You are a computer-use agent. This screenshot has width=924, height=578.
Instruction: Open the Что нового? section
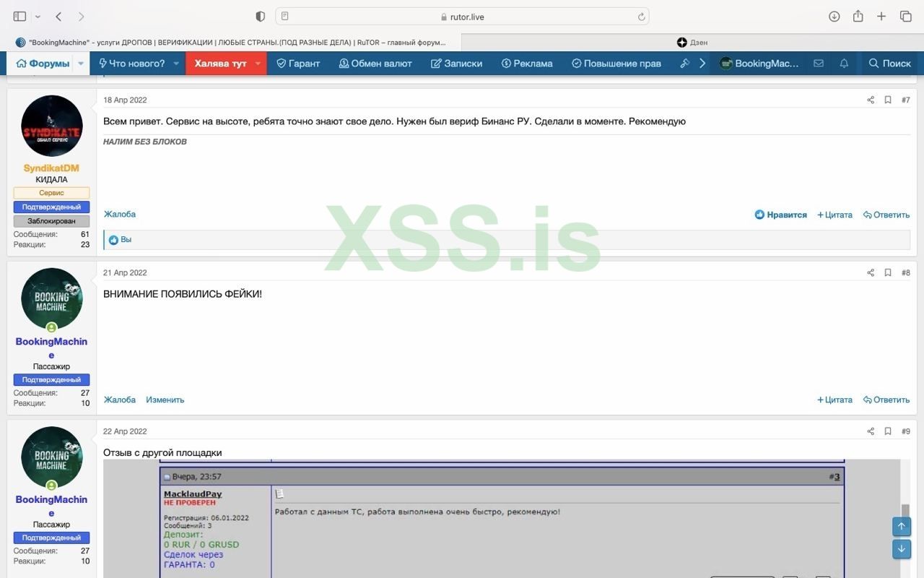[x=131, y=64]
